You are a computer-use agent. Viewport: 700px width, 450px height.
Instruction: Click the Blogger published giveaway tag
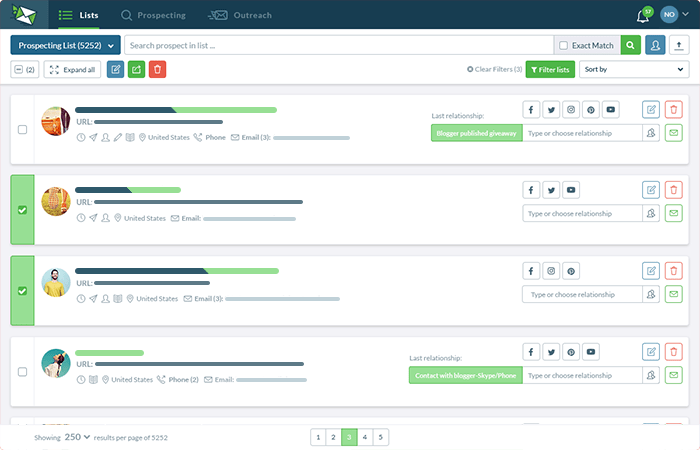pos(476,133)
